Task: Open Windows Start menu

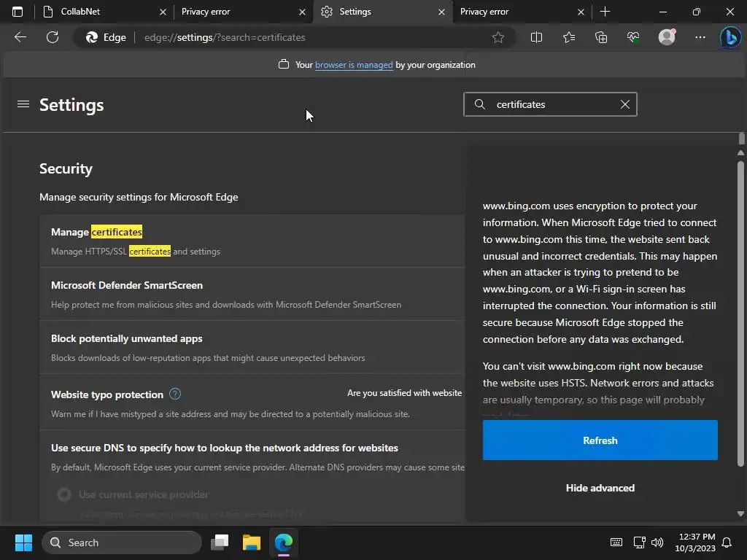Action: [23, 542]
